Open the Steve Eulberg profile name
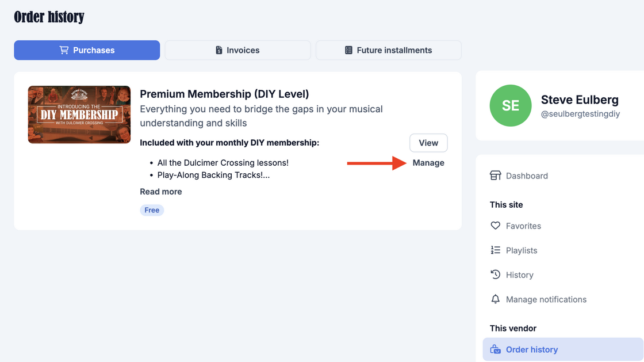 click(x=580, y=100)
